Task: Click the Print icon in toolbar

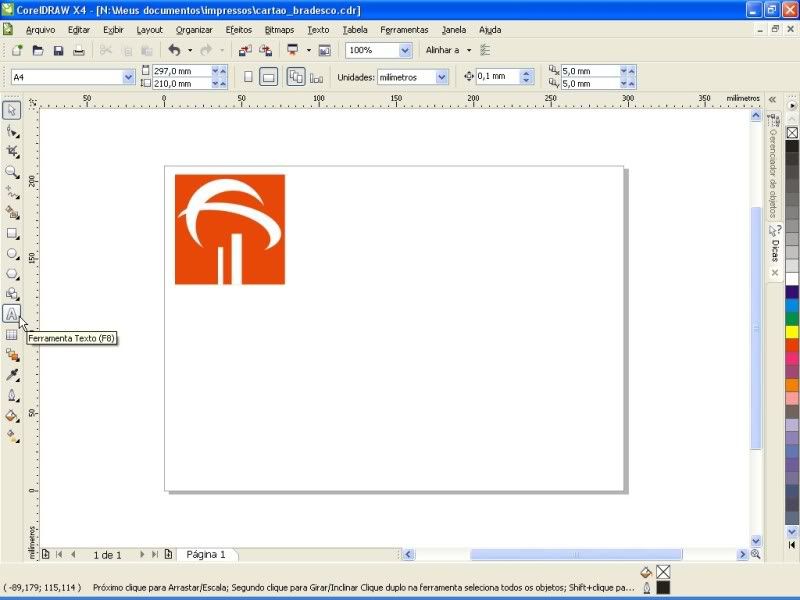Action: [x=78, y=50]
